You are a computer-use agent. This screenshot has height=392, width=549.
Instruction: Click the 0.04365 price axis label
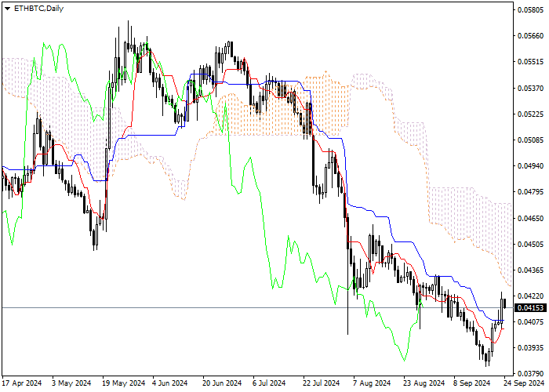click(530, 270)
